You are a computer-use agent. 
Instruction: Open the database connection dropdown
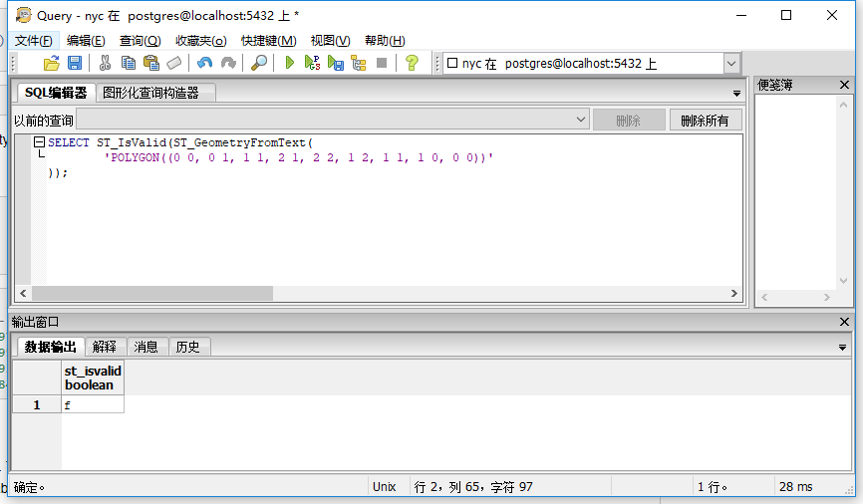point(730,64)
